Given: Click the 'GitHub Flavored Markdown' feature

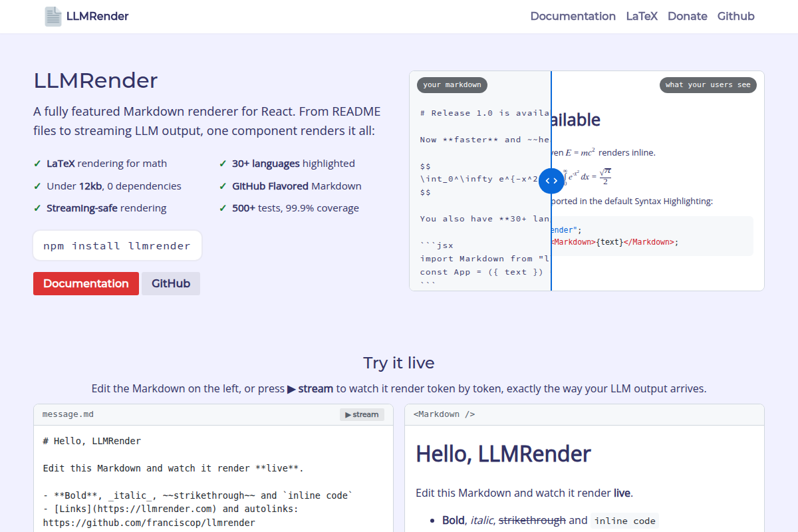Looking at the screenshot, I should tap(297, 186).
